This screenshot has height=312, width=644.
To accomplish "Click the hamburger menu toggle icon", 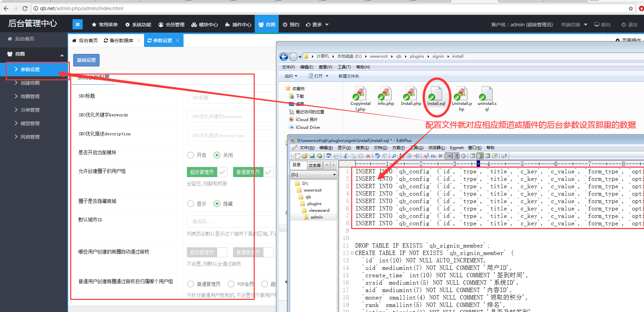I will [77, 24].
